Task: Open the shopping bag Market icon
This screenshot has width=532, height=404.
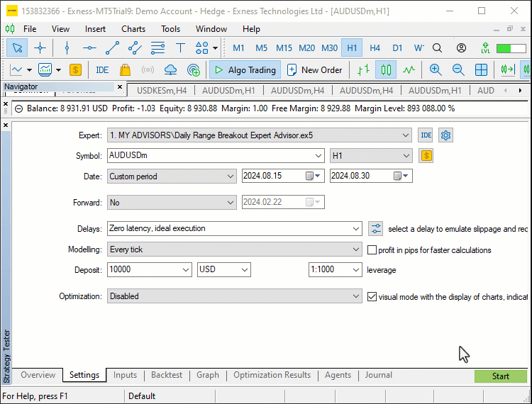Action: [x=125, y=70]
